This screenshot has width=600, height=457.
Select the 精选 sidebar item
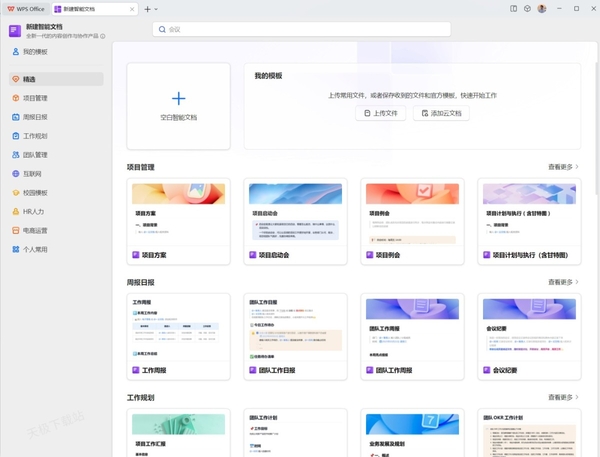[x=30, y=79]
